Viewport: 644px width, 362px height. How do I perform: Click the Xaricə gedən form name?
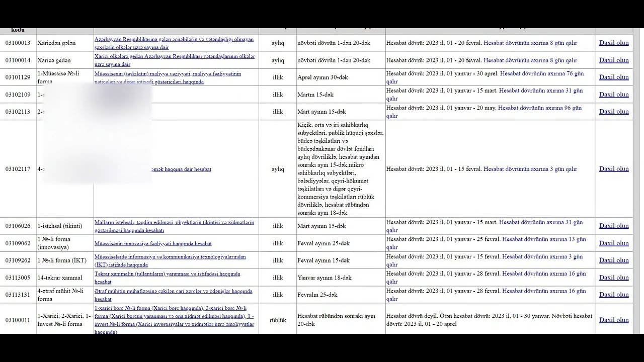point(54,60)
